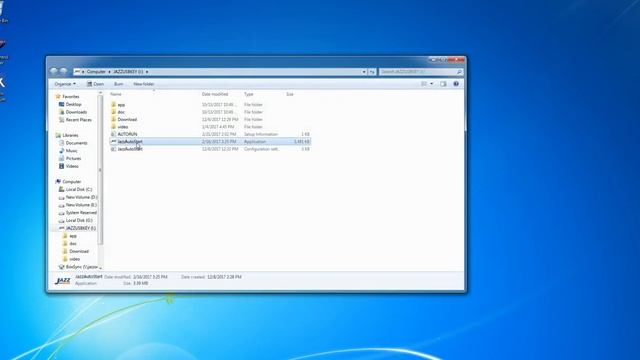Open Desktop under Favorites
Viewport: 640px width, 360px height.
pos(73,104)
